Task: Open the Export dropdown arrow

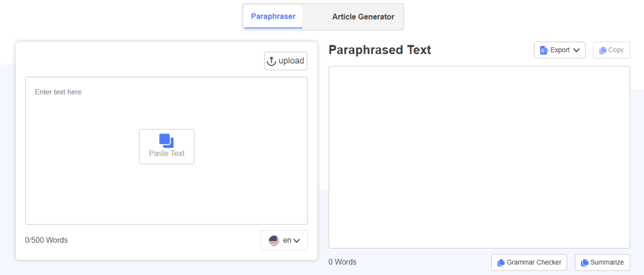Action: pyautogui.click(x=576, y=50)
